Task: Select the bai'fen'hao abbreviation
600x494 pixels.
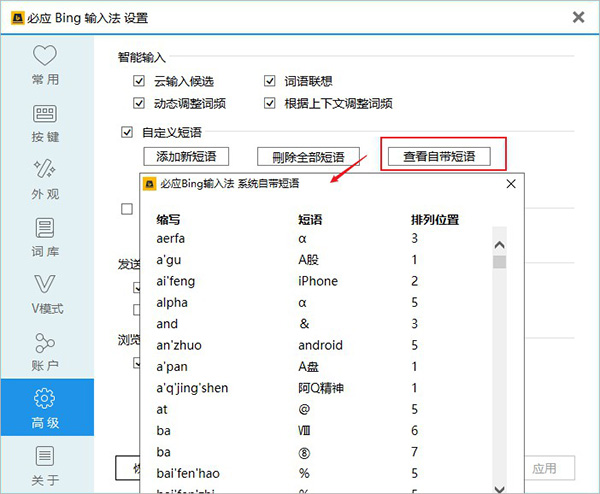Action: click(x=188, y=474)
